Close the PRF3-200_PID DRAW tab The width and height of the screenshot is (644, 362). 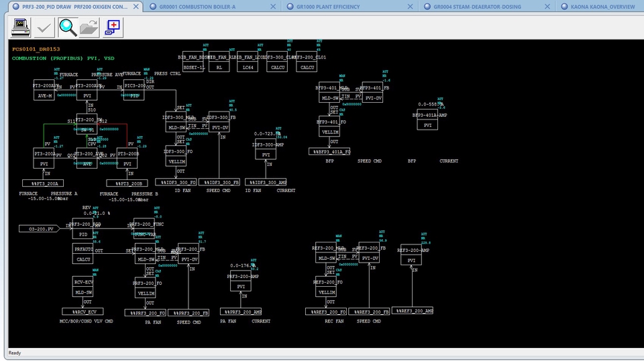(136, 7)
